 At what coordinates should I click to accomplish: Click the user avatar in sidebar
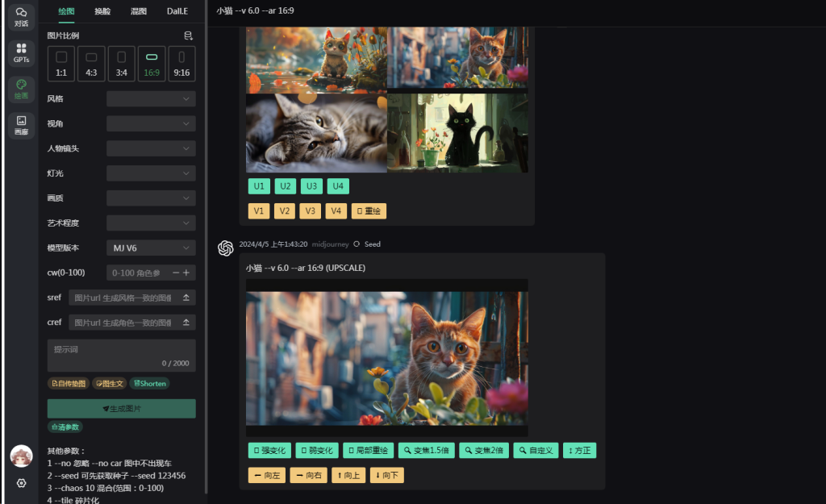coord(21,456)
